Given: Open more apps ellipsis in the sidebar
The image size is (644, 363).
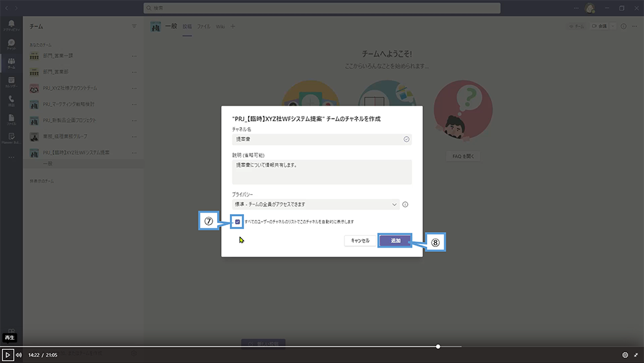Looking at the screenshot, I should pos(12,157).
